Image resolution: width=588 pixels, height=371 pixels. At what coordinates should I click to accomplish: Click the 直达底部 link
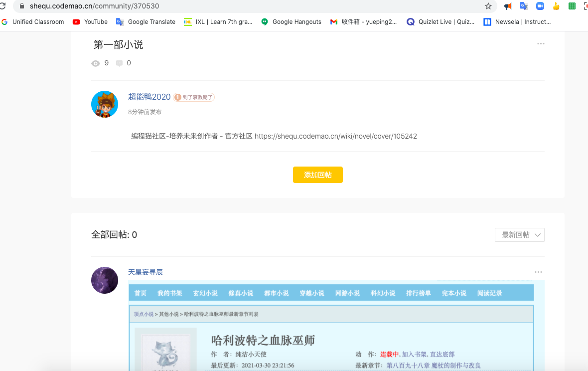442,354
